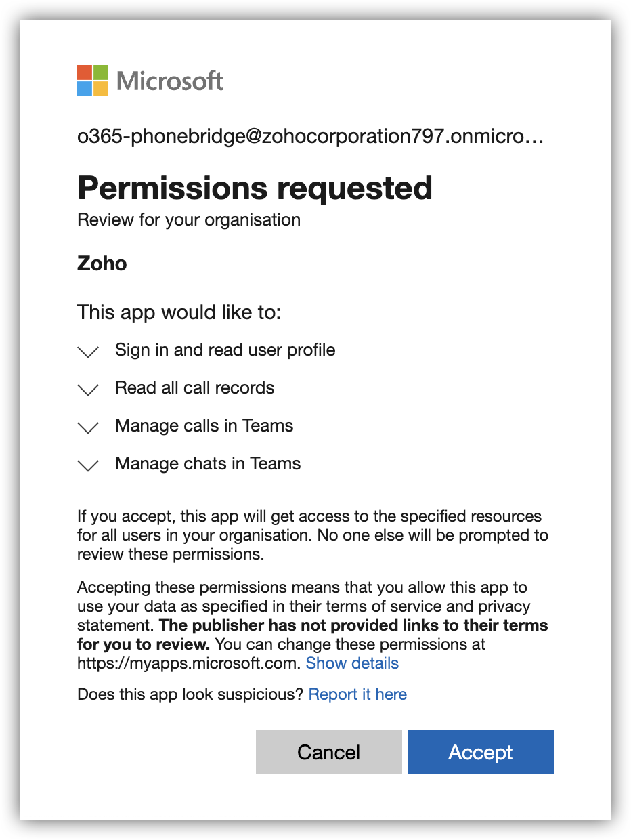Accept the requested permissions
This screenshot has height=840, width=631.
coord(480,752)
